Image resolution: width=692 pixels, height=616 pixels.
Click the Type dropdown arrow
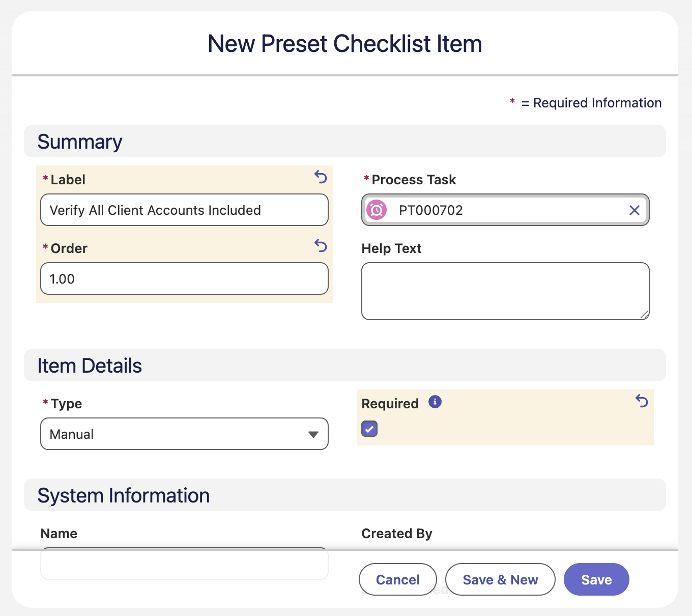pyautogui.click(x=313, y=434)
